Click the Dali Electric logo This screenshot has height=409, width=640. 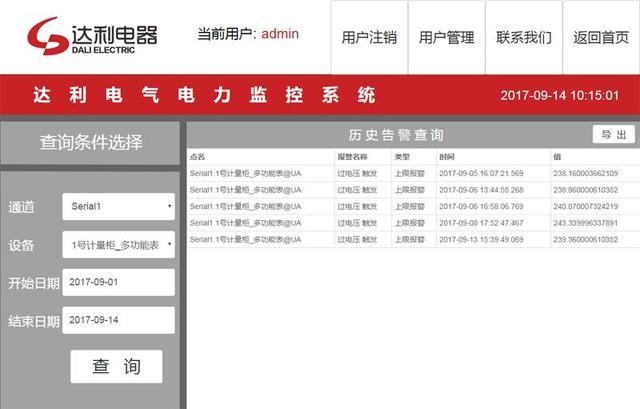92,35
